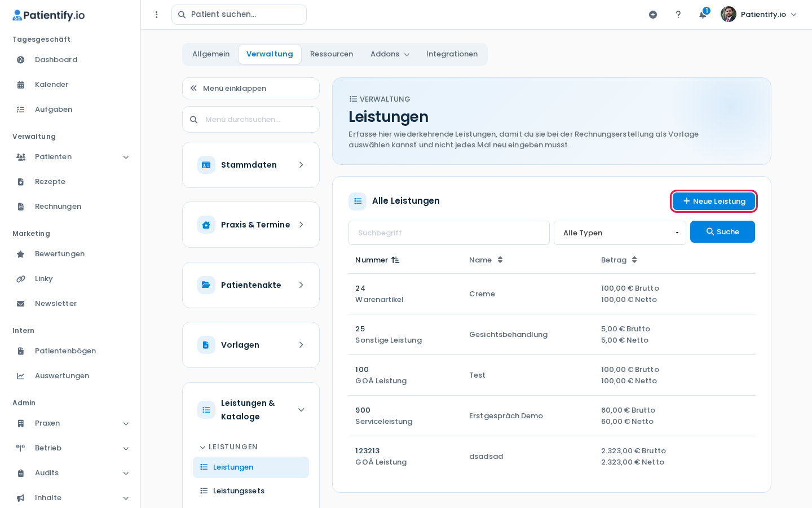
Task: Open the three-dot options menu
Action: click(x=157, y=15)
